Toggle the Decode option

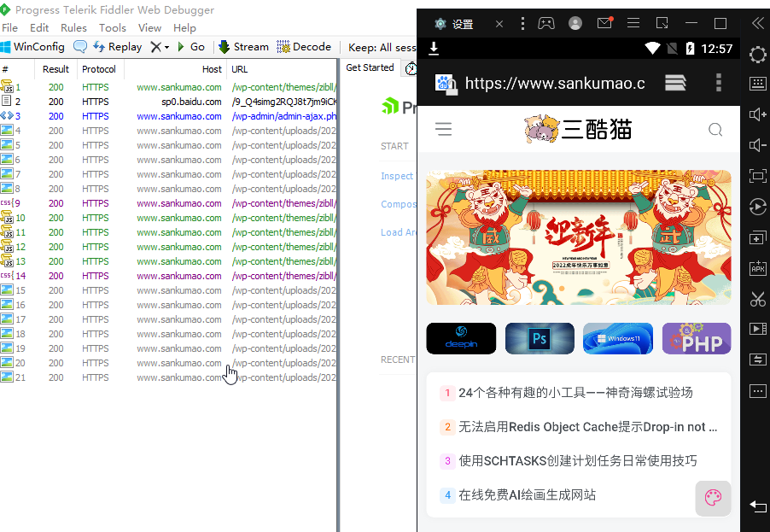tap(304, 47)
